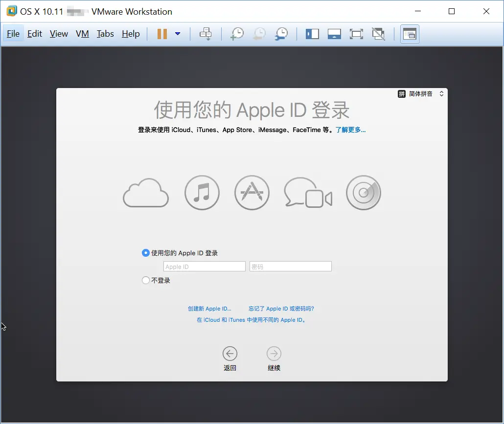The image size is (504, 424).
Task: Open the VM menu
Action: [82, 34]
